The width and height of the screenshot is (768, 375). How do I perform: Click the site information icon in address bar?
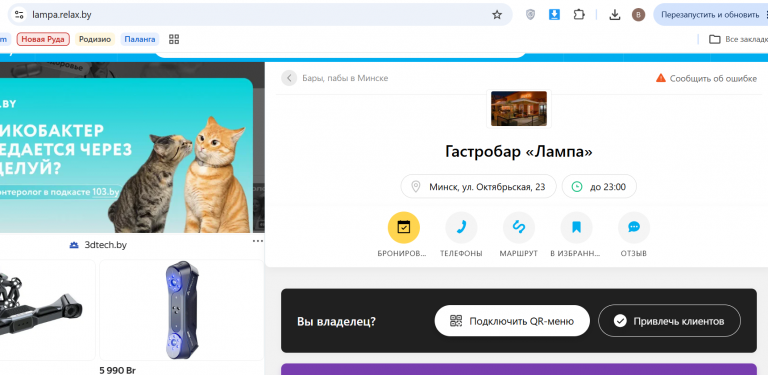(19, 15)
